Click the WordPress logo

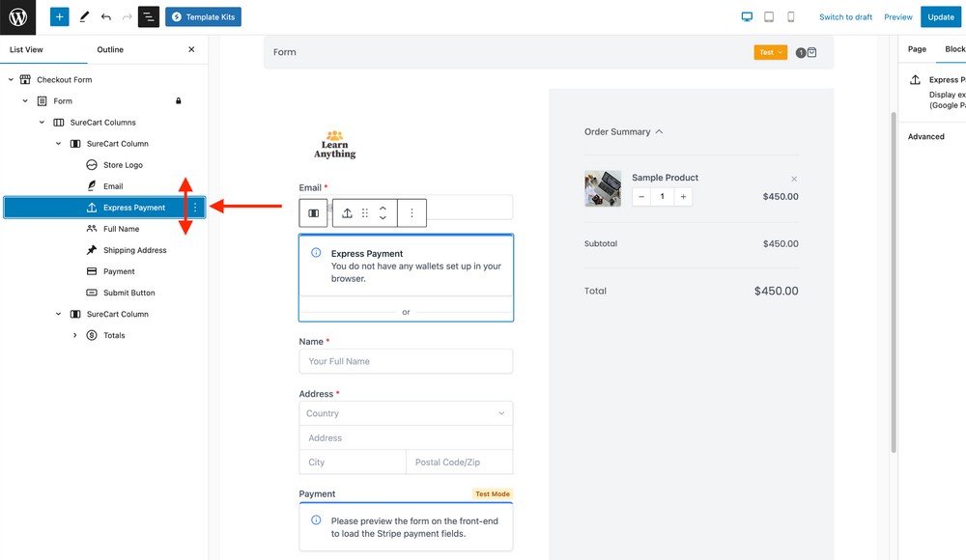click(17, 16)
